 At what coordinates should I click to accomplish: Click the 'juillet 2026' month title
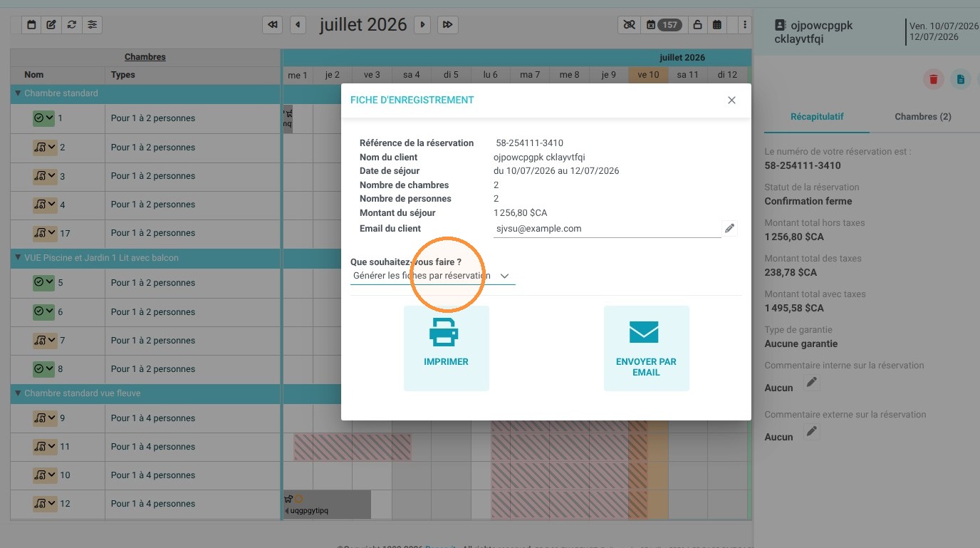coord(363,25)
